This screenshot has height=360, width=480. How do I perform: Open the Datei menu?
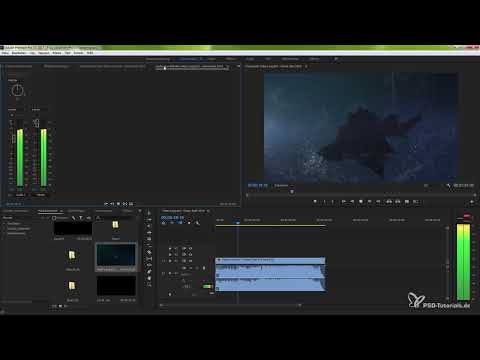(5, 53)
